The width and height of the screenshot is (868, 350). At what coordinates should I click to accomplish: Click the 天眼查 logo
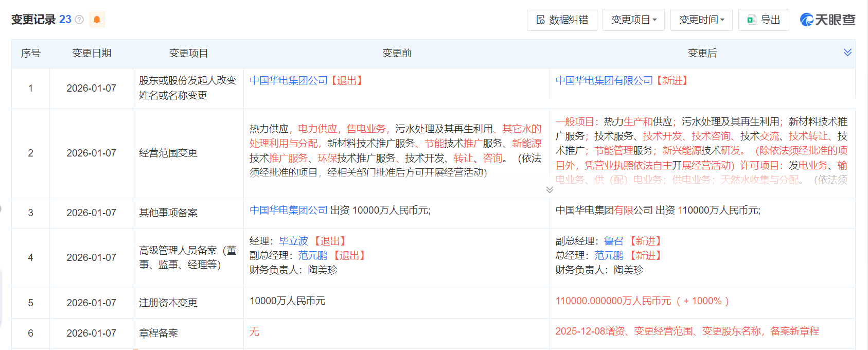point(827,20)
